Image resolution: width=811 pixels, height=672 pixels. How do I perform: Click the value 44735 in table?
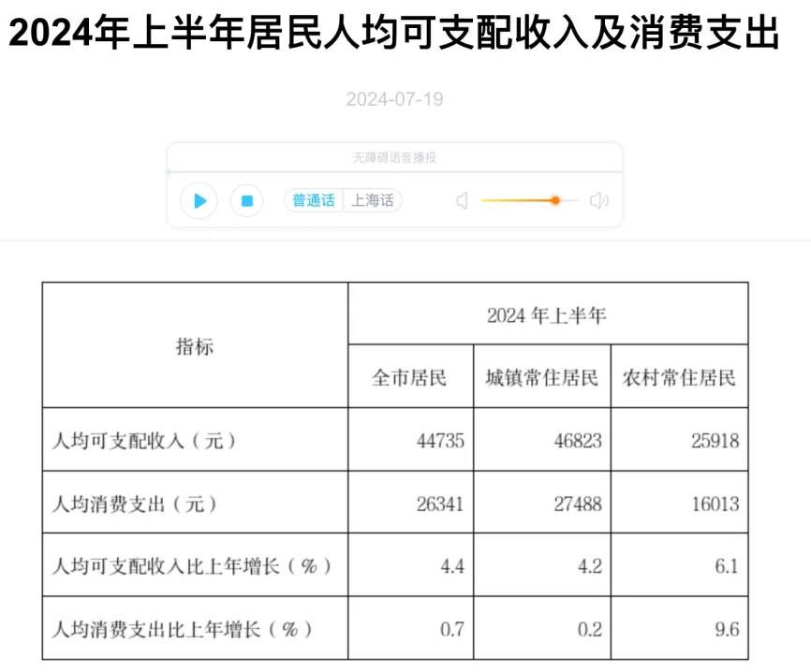(x=439, y=440)
